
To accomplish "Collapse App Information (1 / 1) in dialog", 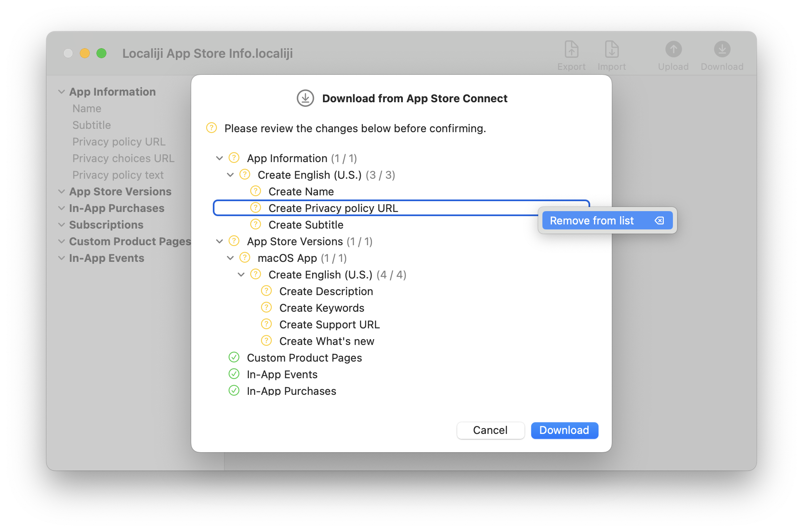I will (219, 158).
